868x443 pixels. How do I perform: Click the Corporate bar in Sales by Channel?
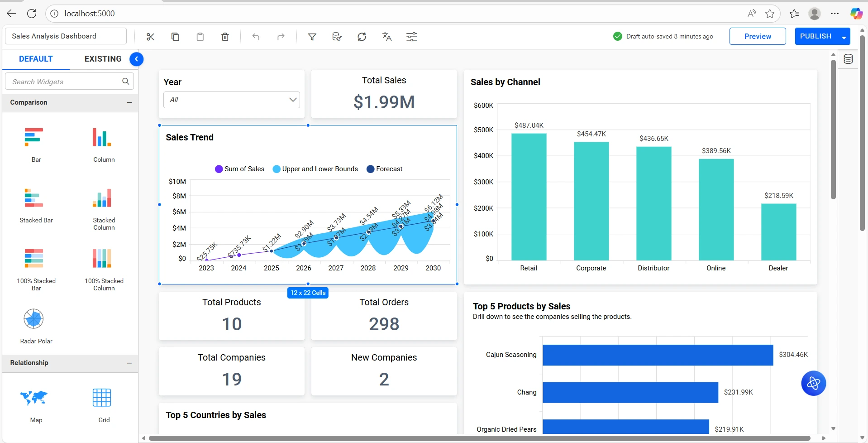591,201
